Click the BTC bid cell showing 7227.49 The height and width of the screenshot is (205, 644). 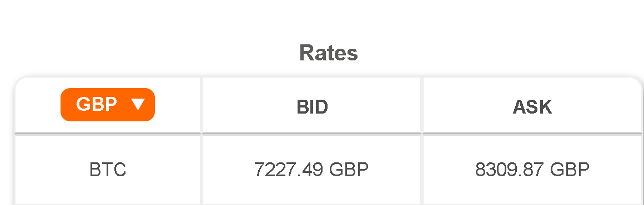pos(311,170)
